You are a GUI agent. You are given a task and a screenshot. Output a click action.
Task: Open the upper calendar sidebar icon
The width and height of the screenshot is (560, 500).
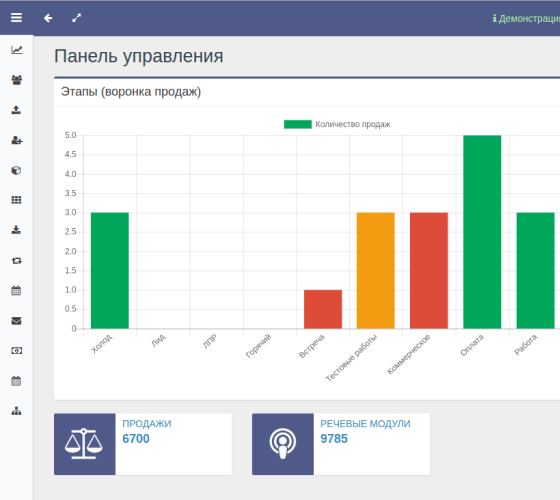[16, 290]
